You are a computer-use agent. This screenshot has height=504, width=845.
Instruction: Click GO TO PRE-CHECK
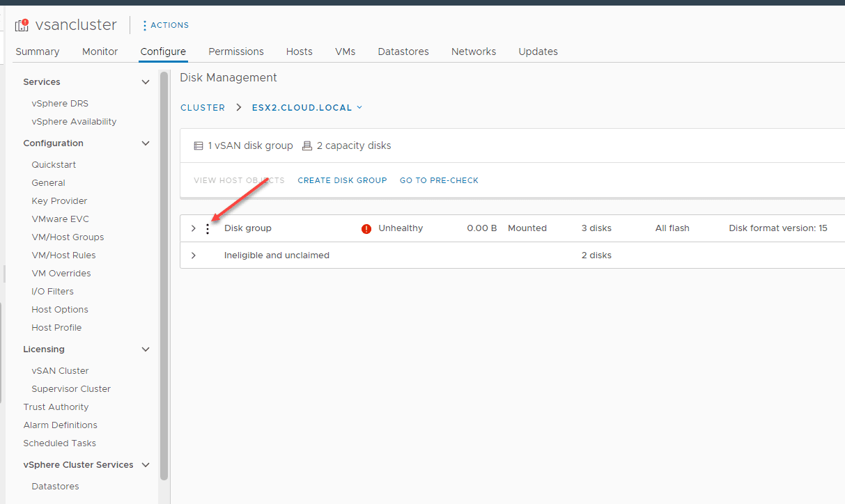pos(439,180)
